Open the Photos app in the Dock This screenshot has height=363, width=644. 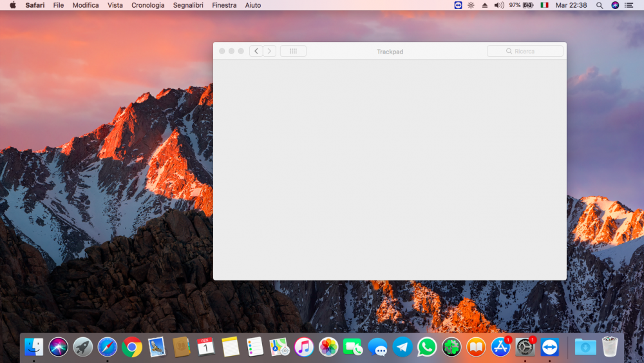[328, 348]
